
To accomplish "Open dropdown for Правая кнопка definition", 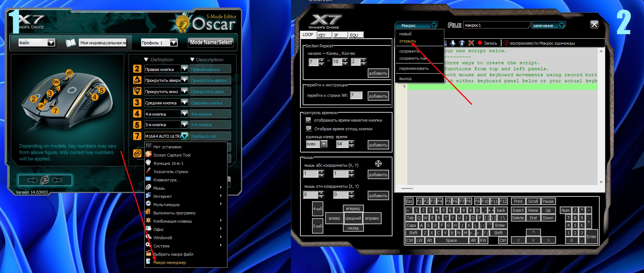I will [x=184, y=69].
